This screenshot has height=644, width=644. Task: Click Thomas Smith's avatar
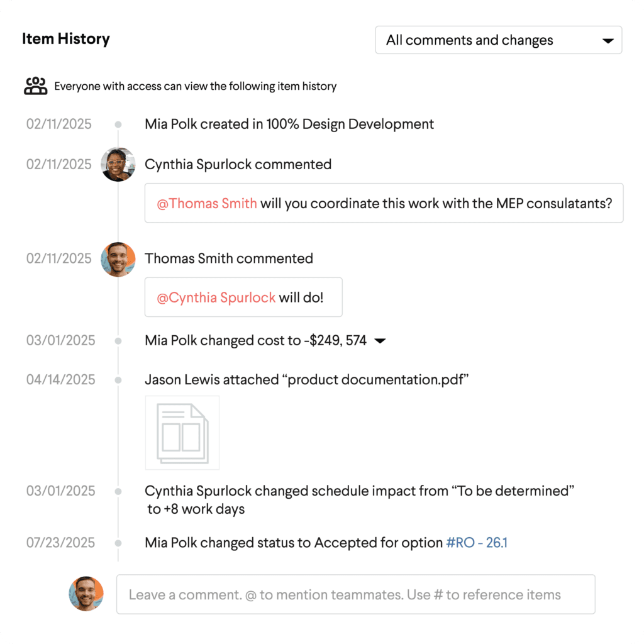tap(118, 258)
